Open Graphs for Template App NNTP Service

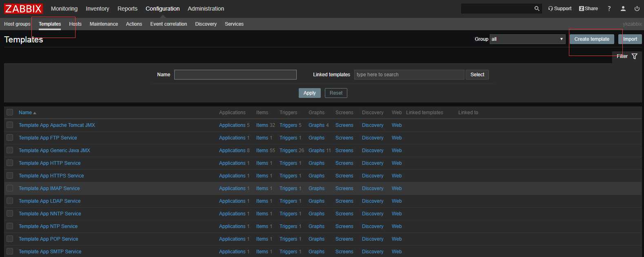pyautogui.click(x=317, y=214)
